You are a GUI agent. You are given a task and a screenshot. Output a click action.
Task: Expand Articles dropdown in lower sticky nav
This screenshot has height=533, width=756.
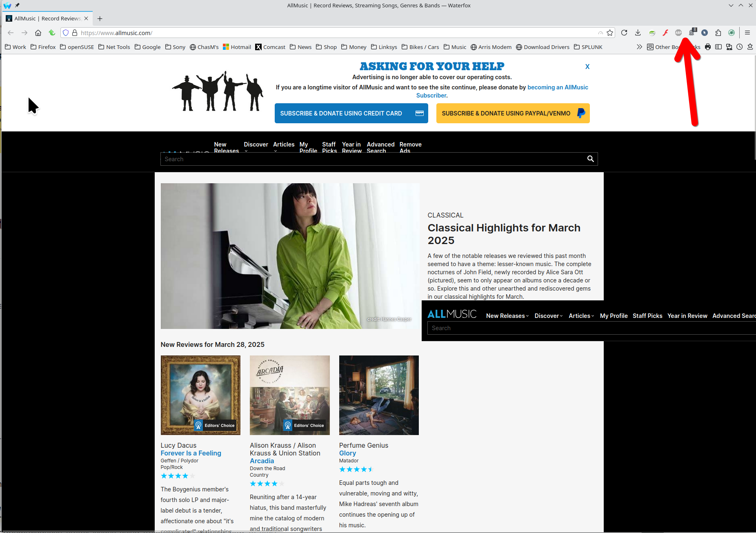(x=581, y=316)
